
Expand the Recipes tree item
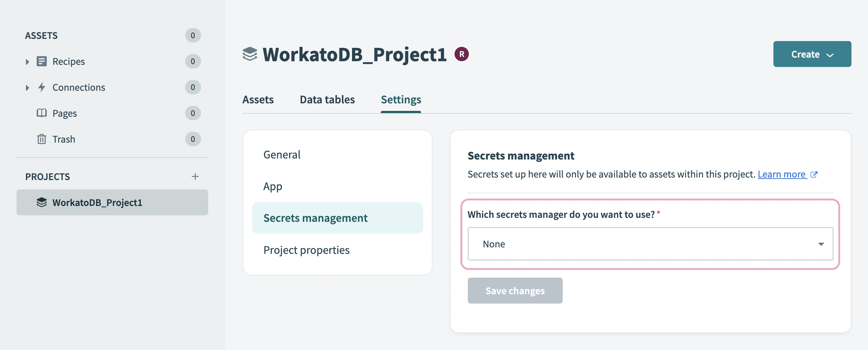click(x=28, y=61)
